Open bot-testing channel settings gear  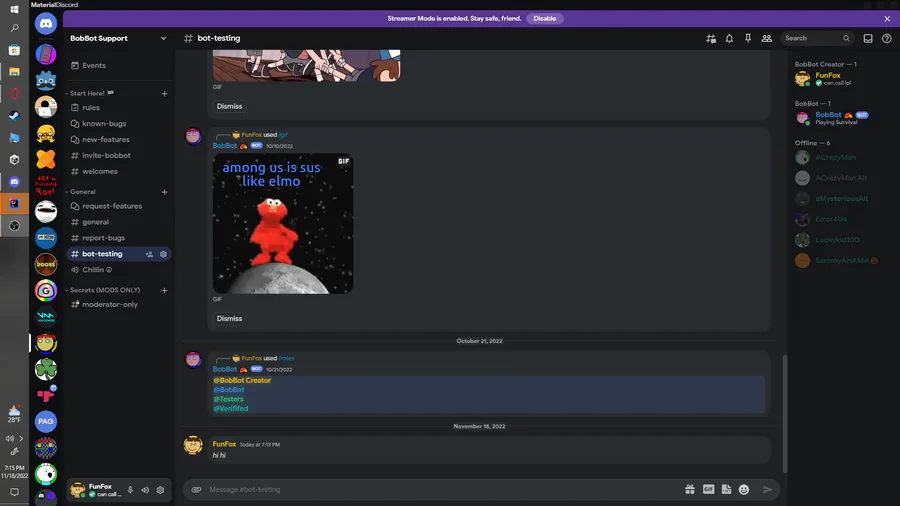point(164,254)
